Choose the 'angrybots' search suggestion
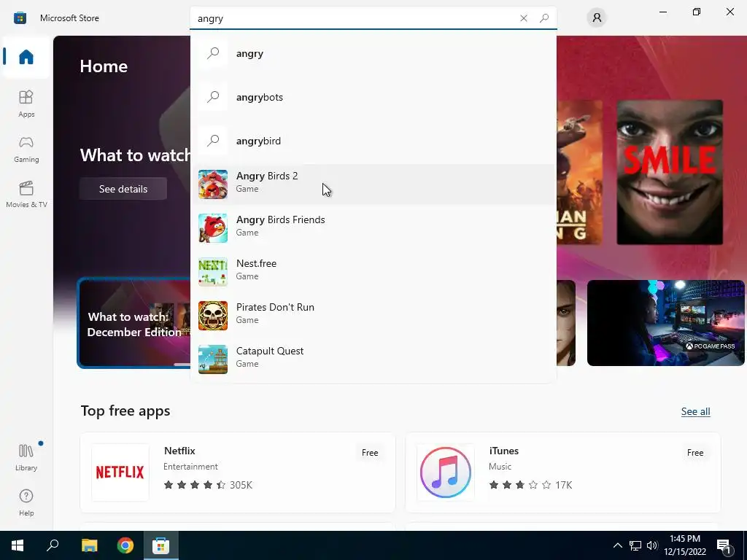747x560 pixels. [x=373, y=97]
